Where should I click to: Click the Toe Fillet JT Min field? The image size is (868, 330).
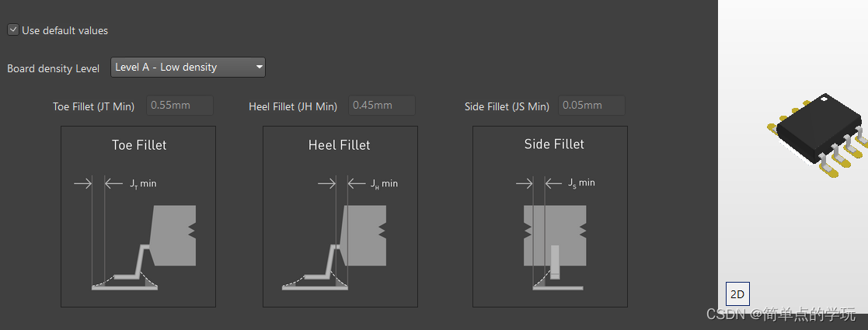coord(180,106)
